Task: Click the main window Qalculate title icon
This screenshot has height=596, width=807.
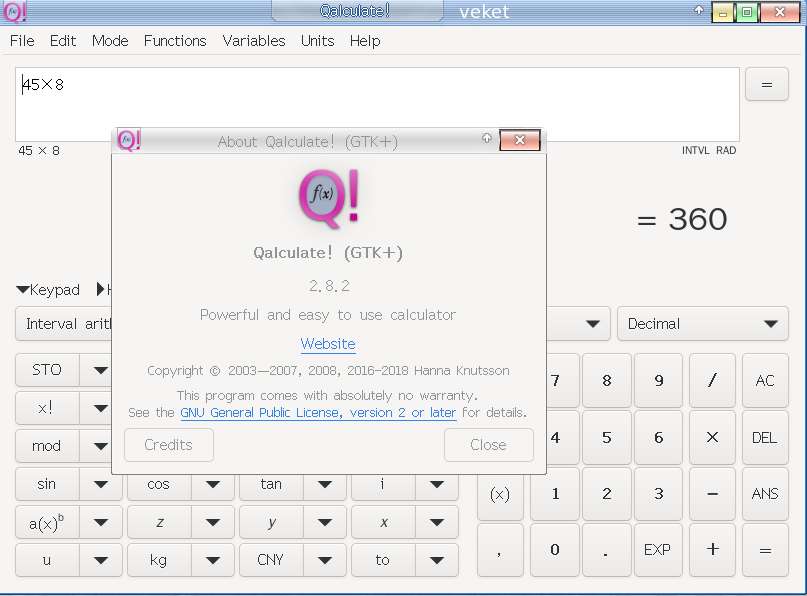Action: [14, 12]
